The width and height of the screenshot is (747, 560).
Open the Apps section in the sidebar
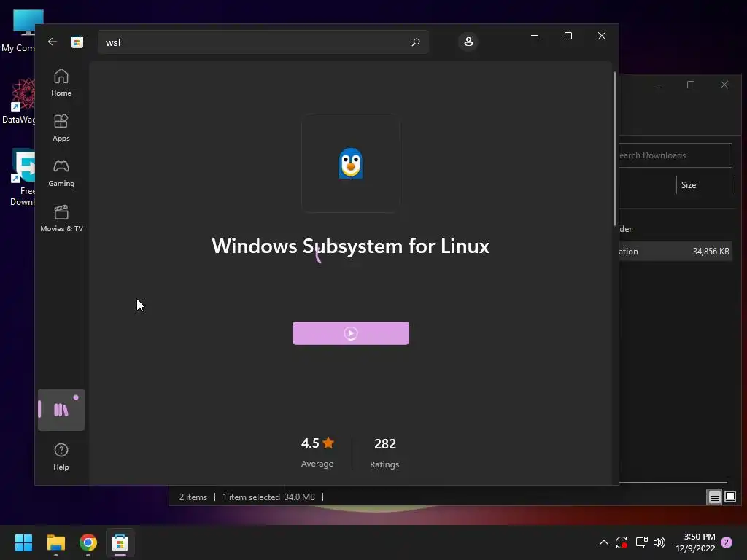point(61,128)
